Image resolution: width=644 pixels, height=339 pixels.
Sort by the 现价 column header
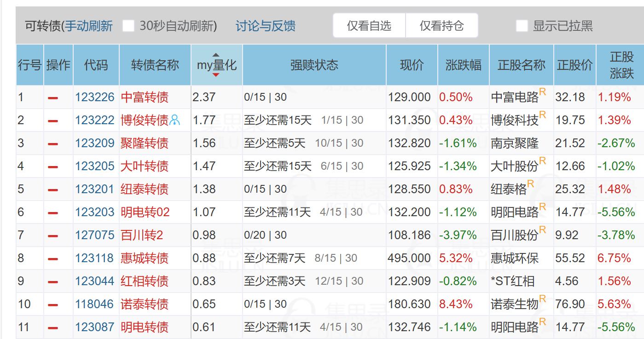pos(412,65)
